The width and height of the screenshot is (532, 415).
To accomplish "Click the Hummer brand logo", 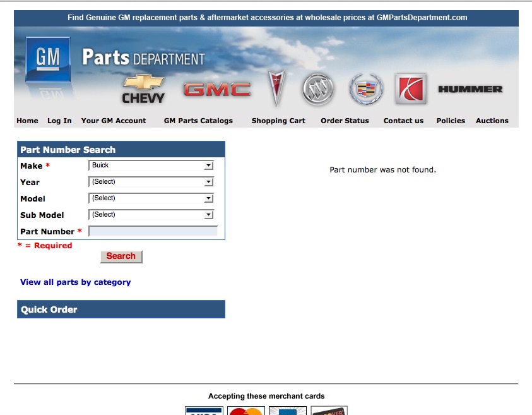I will pos(470,89).
